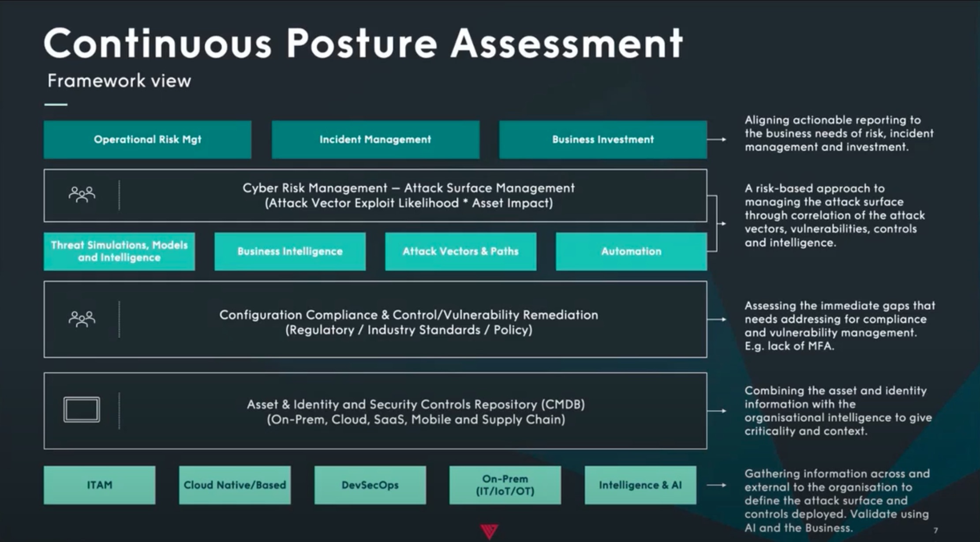The image size is (980, 542).
Task: Click the red triangular logo at slide bottom
Action: click(x=489, y=531)
